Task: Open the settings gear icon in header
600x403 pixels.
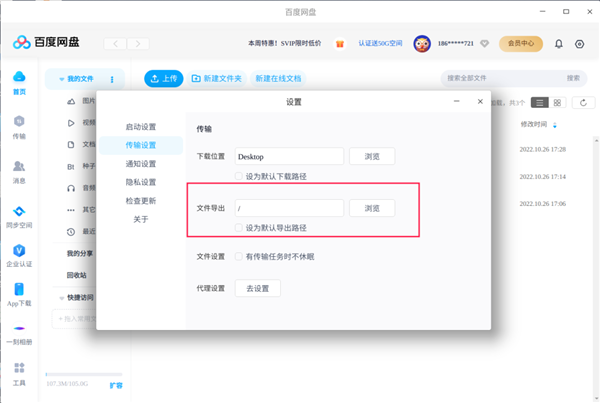Action: pos(579,44)
